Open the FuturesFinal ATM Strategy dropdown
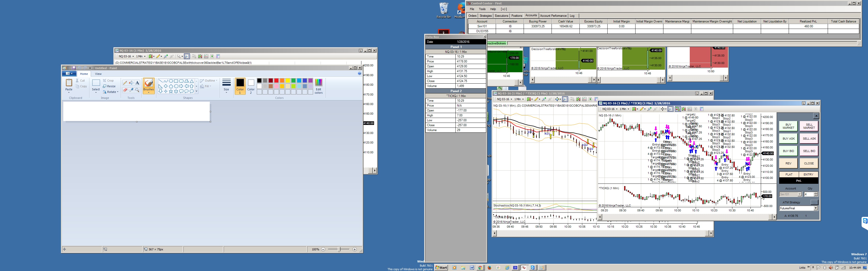Screen dimensions: 868x271 (x=816, y=208)
